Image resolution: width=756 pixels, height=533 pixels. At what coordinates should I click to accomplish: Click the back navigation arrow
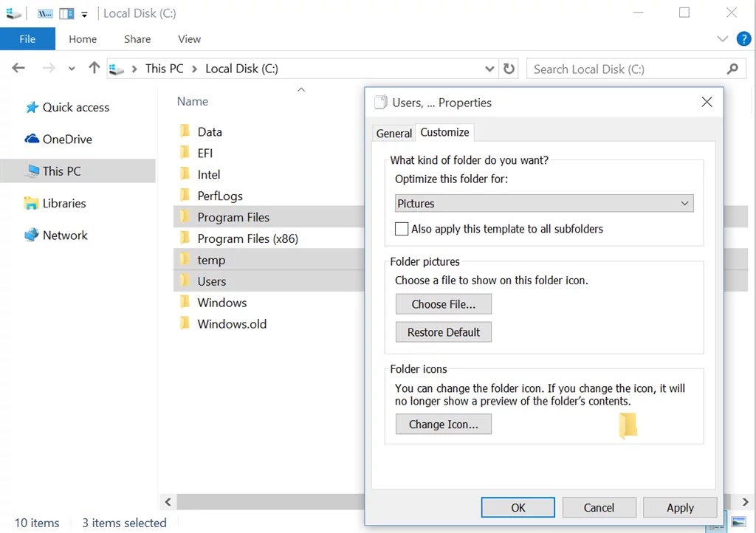pos(18,68)
